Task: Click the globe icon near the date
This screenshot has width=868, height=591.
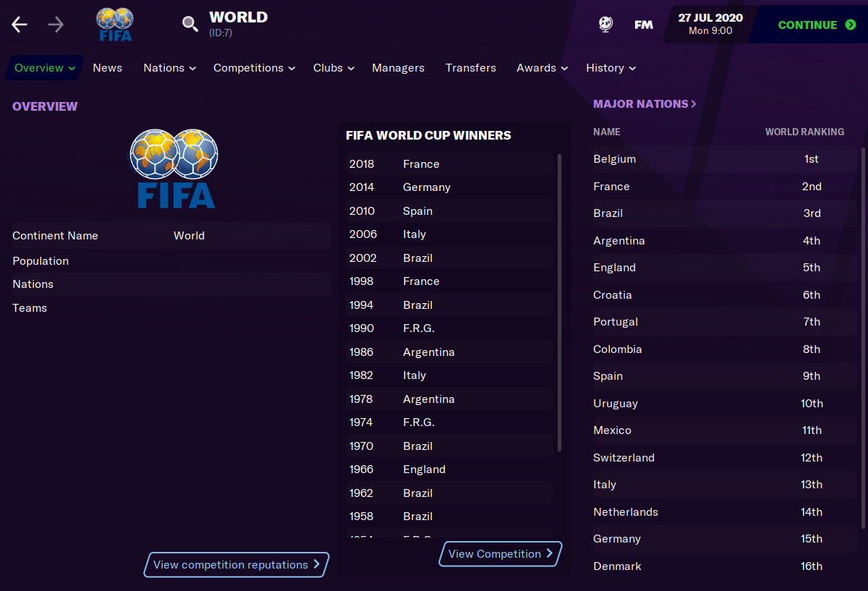Action: pyautogui.click(x=605, y=24)
